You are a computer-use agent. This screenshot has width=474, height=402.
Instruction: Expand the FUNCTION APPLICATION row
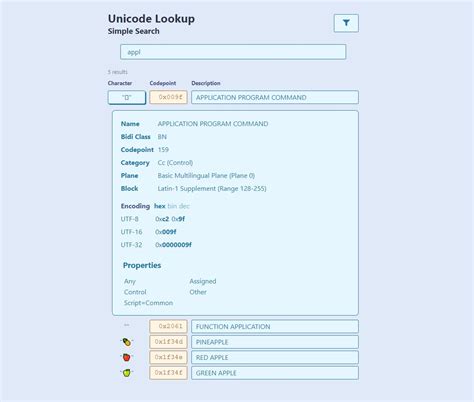tap(275, 326)
